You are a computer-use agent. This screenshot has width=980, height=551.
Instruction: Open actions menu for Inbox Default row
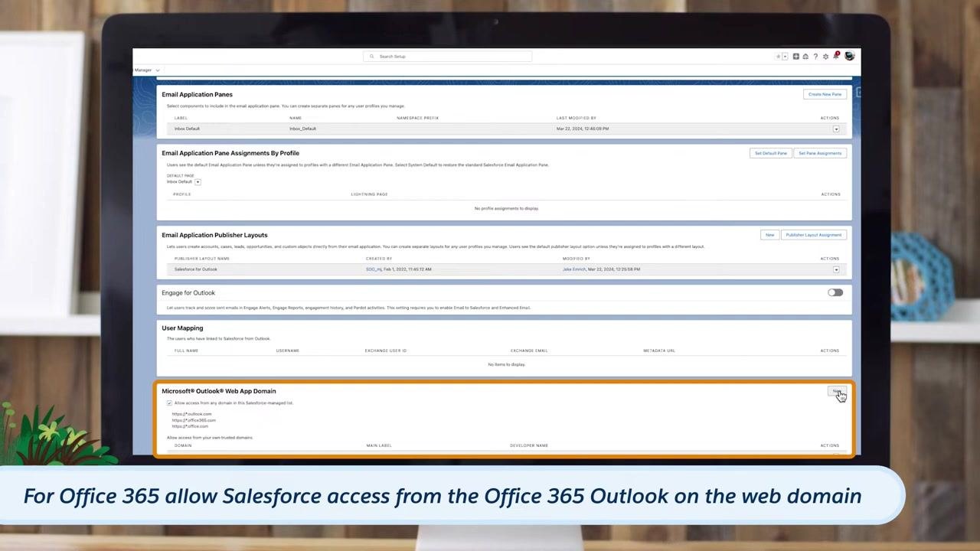click(x=836, y=129)
